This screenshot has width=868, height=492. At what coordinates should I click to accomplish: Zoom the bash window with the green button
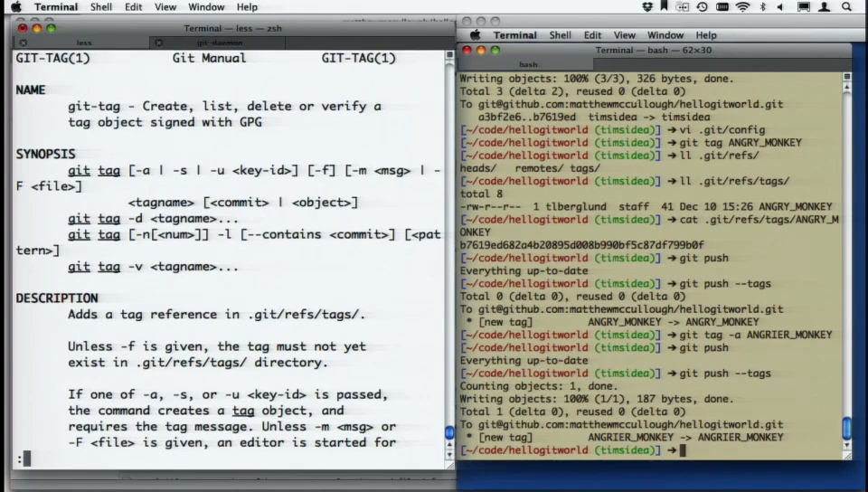point(495,50)
